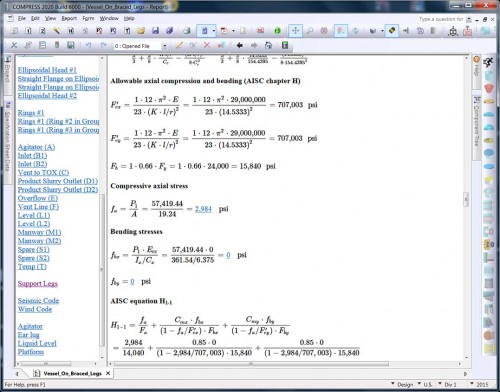Click the red cone component icon in right palette

coord(489,89)
